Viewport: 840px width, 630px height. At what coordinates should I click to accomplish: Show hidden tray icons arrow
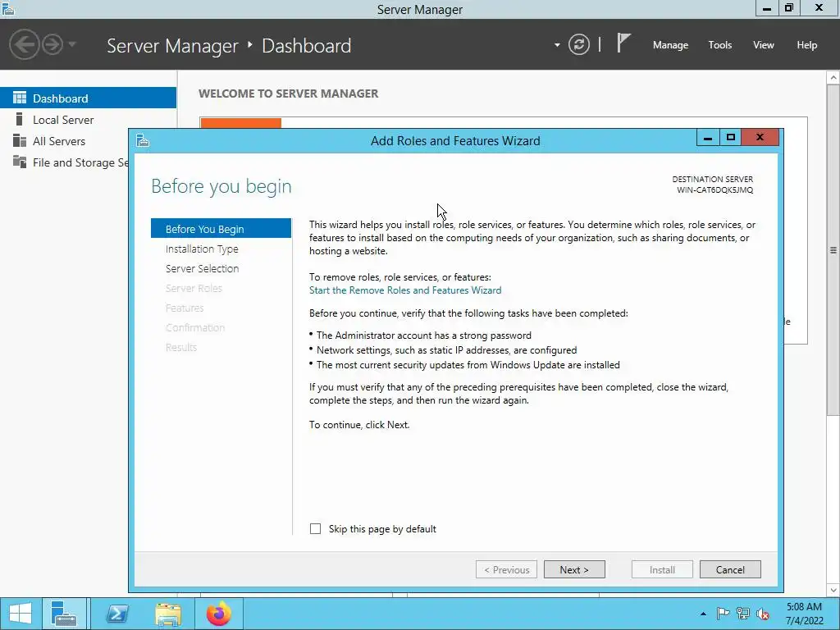click(x=703, y=614)
